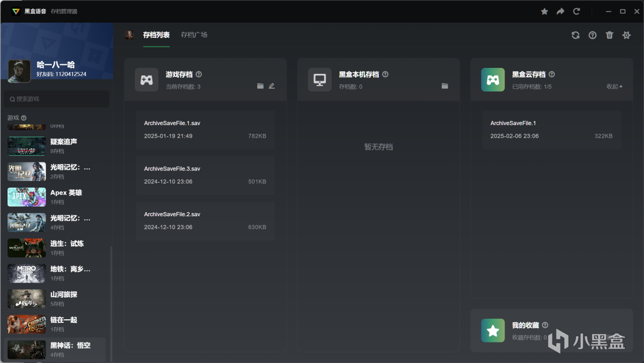Screen dimensions: 644x363
Task: Click the trash delete icon in toolbar
Action: tap(609, 35)
